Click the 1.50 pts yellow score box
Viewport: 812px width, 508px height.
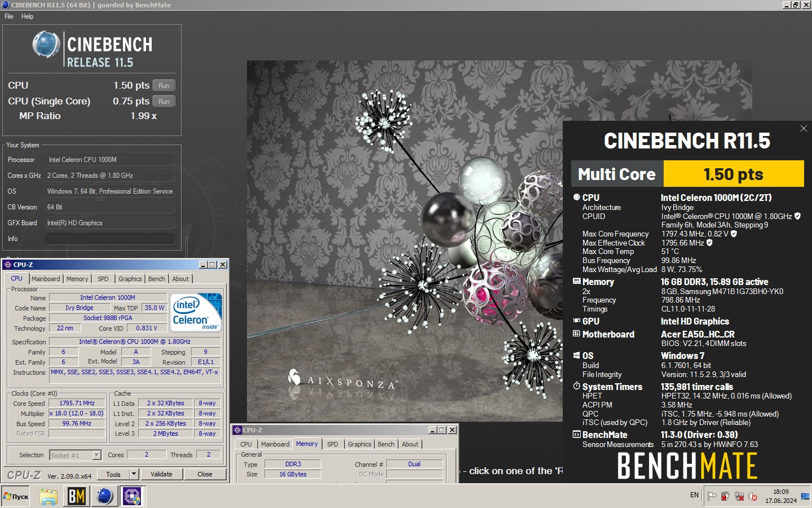point(734,174)
